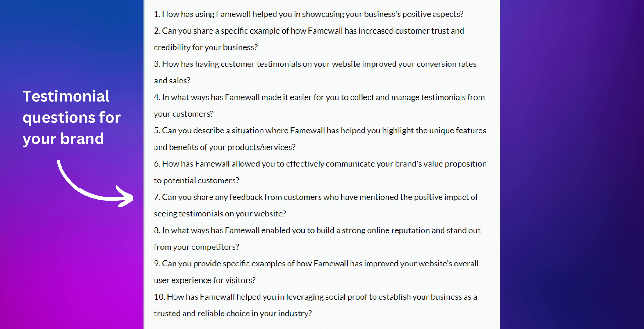Click question 3 about conversion rates
644x329 pixels.
(315, 64)
